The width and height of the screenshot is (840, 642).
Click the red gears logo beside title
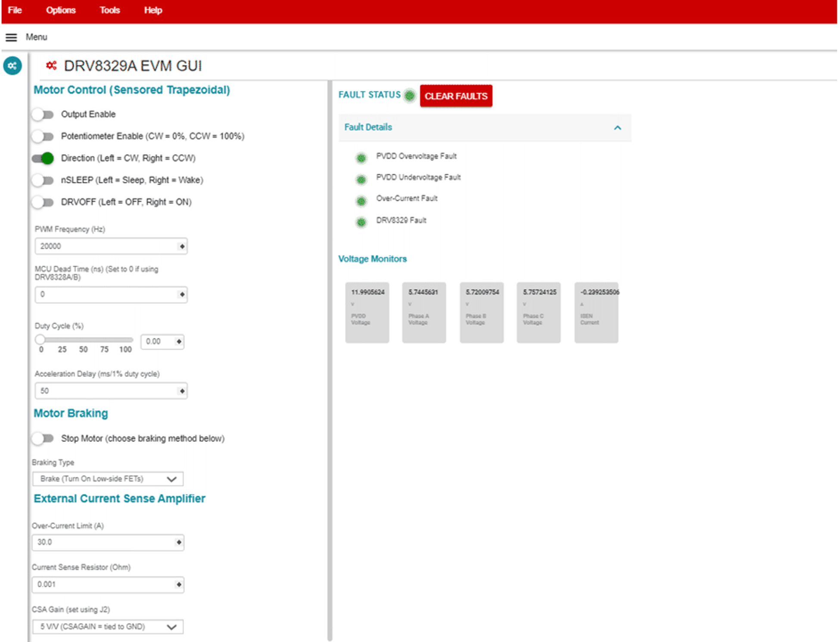pyautogui.click(x=51, y=65)
